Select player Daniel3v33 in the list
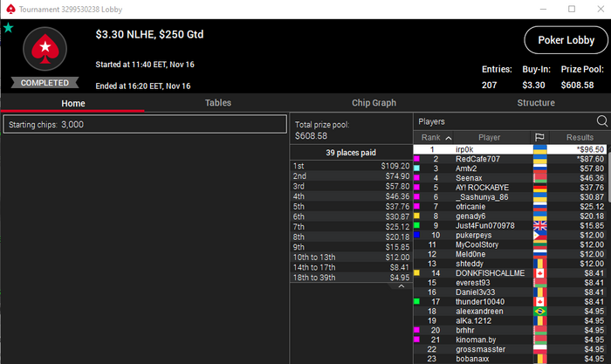 tap(510, 292)
